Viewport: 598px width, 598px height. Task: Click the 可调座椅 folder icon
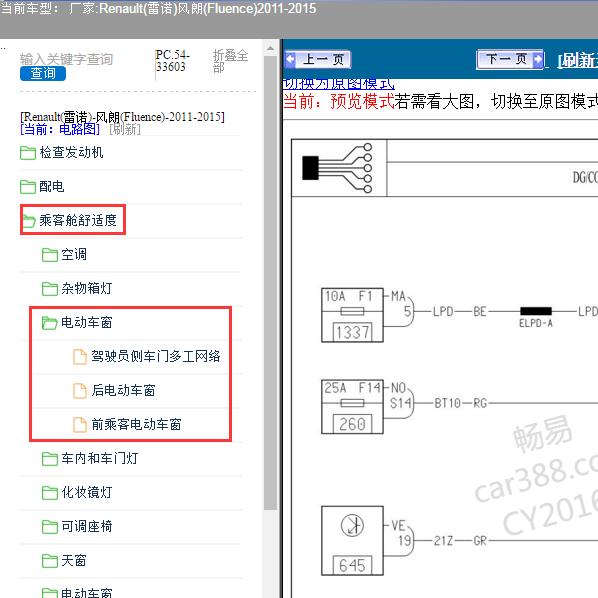[50, 527]
